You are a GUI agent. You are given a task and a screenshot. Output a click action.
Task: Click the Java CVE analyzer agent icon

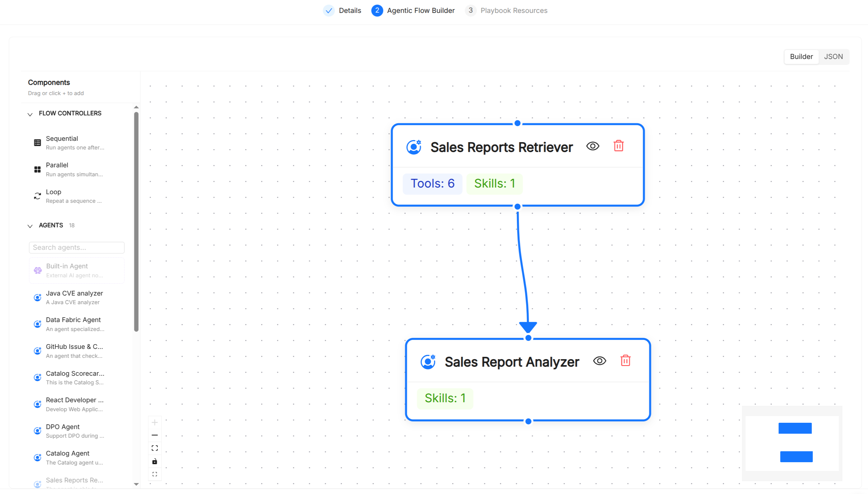tap(37, 298)
